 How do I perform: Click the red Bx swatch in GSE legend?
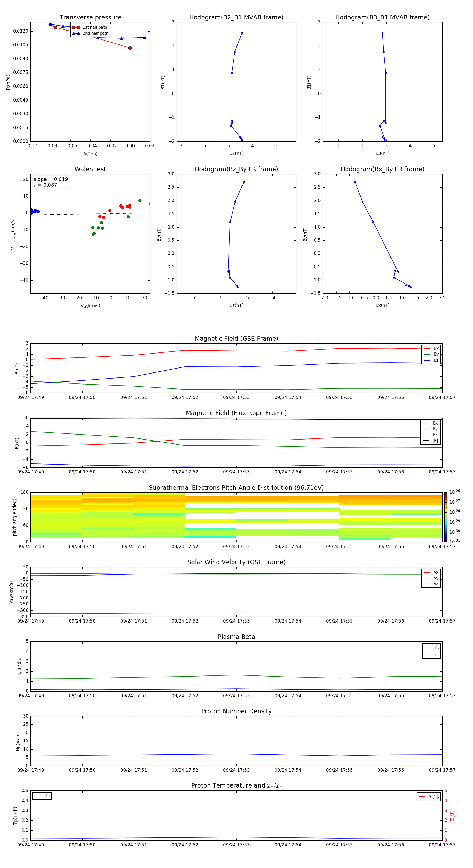click(427, 349)
